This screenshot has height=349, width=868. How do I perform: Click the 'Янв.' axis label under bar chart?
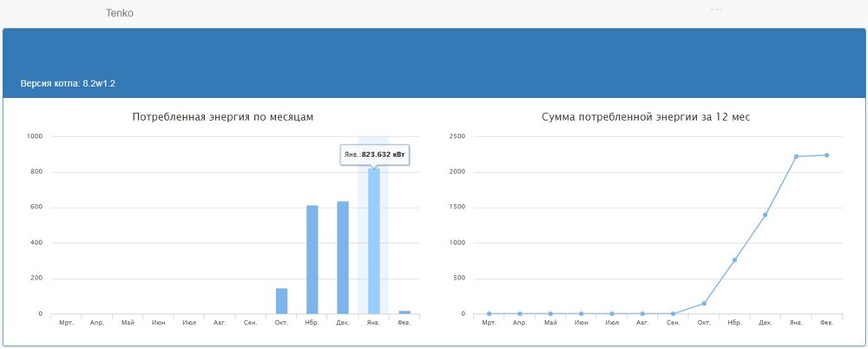click(x=373, y=322)
